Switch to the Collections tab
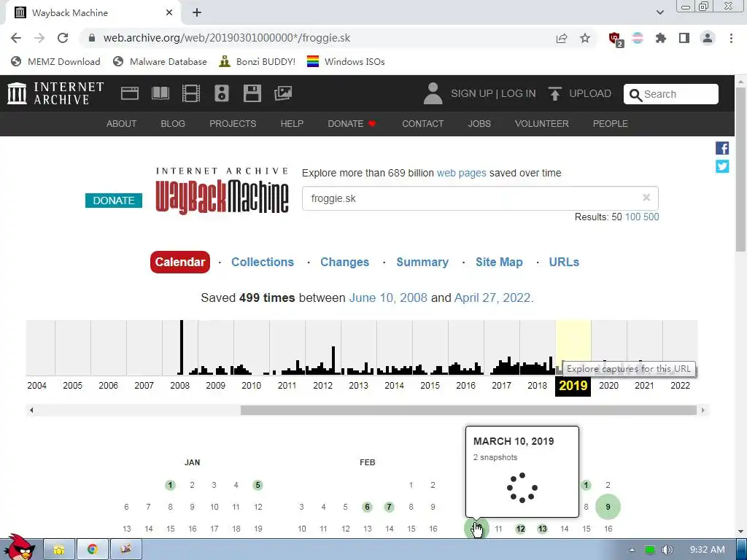Screen dimensions: 747x560 coord(263,262)
